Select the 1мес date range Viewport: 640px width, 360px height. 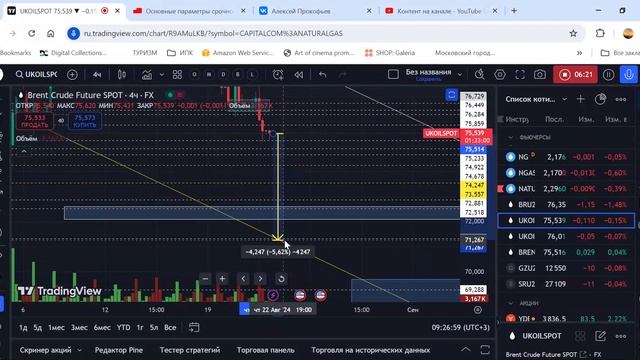click(x=56, y=327)
